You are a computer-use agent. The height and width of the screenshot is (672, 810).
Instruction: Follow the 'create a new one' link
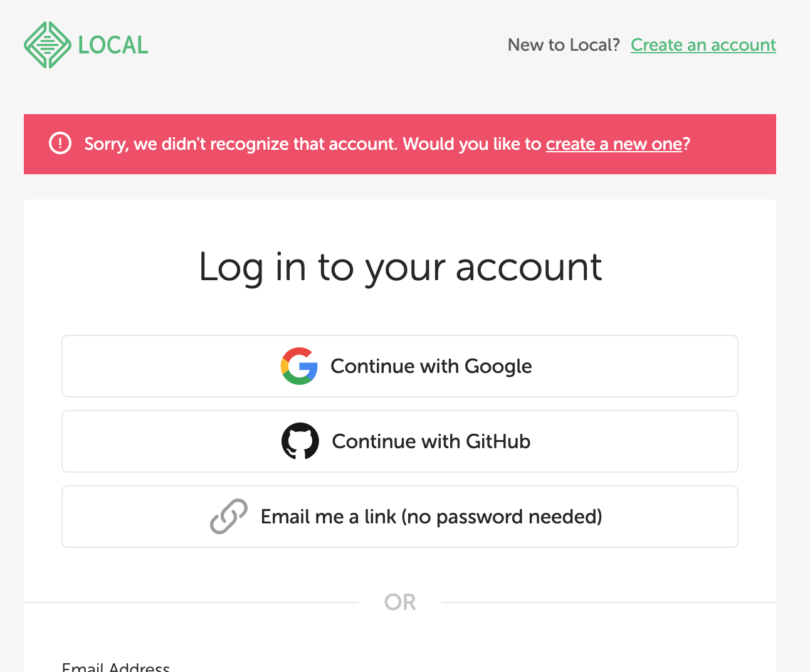[x=613, y=144]
